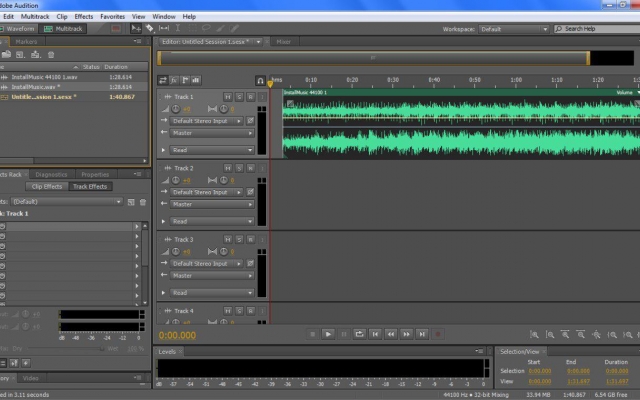Delete effects rack preset trash icon
The image size is (640, 400).
point(143,202)
